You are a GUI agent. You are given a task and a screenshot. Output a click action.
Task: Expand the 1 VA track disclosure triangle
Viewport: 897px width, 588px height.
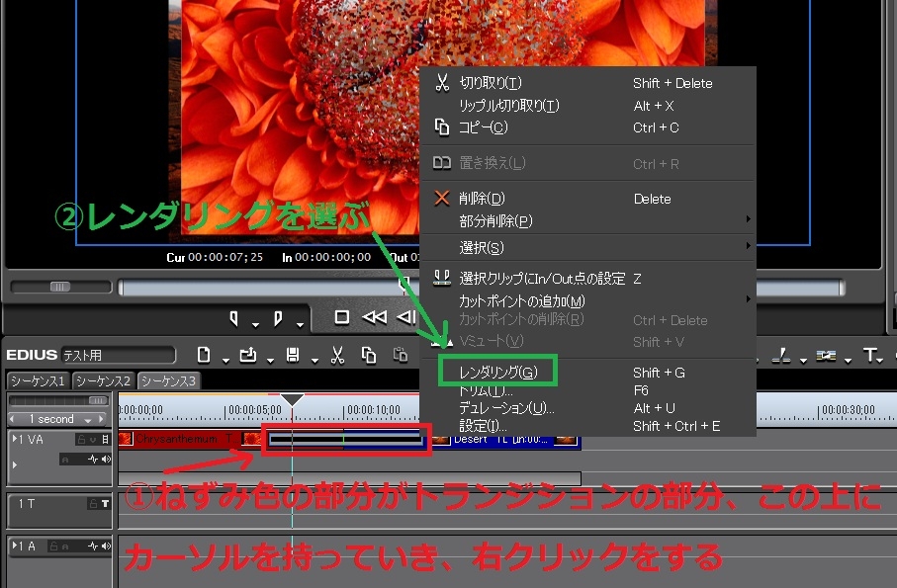pos(14,439)
